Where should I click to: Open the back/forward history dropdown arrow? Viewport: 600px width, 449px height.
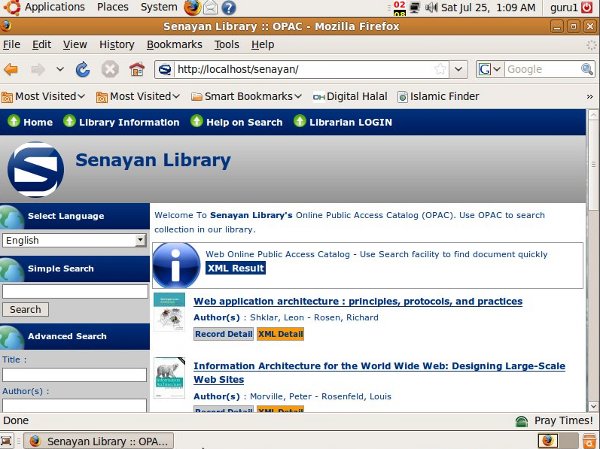tap(60, 69)
